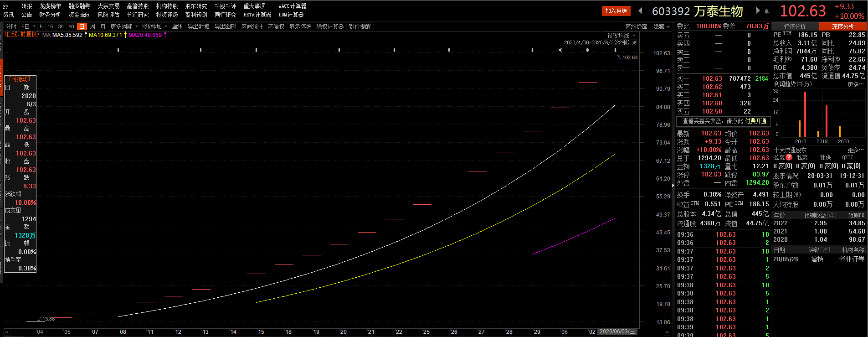The height and width of the screenshot is (337, 868).
Task: Open the 财务分析 menu item
Action: point(50,15)
